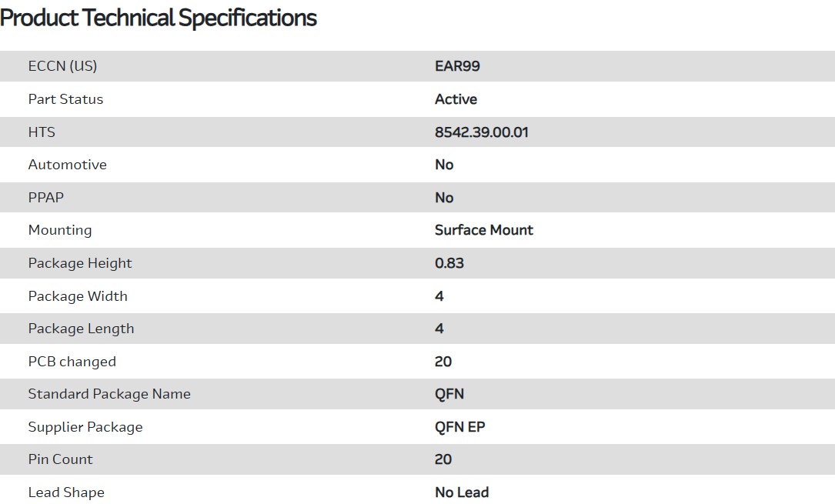Click the EAR99 value

point(457,66)
